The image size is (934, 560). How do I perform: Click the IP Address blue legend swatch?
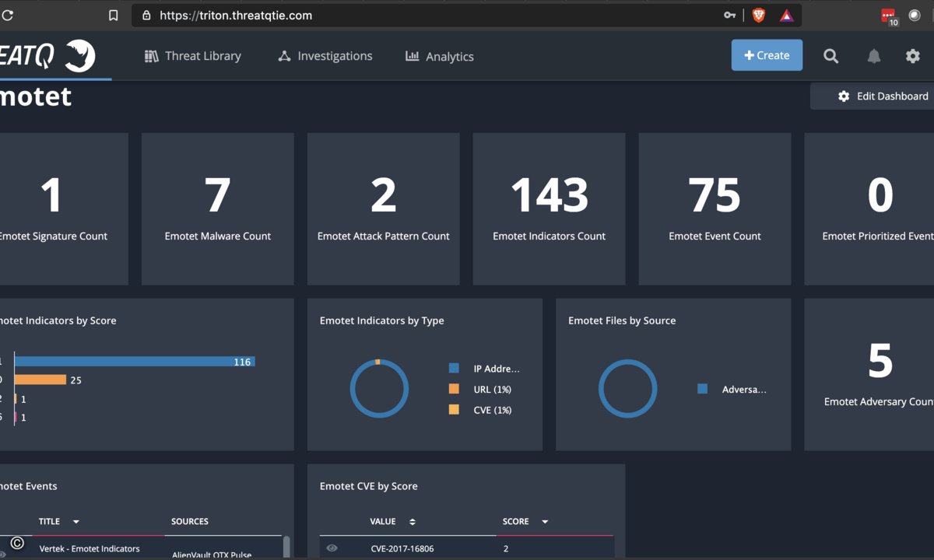tap(454, 369)
